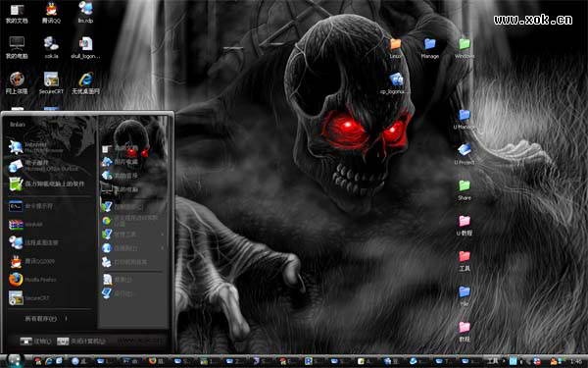Select the xp_logonui file icon
This screenshot has width=588, height=368.
pos(395,83)
